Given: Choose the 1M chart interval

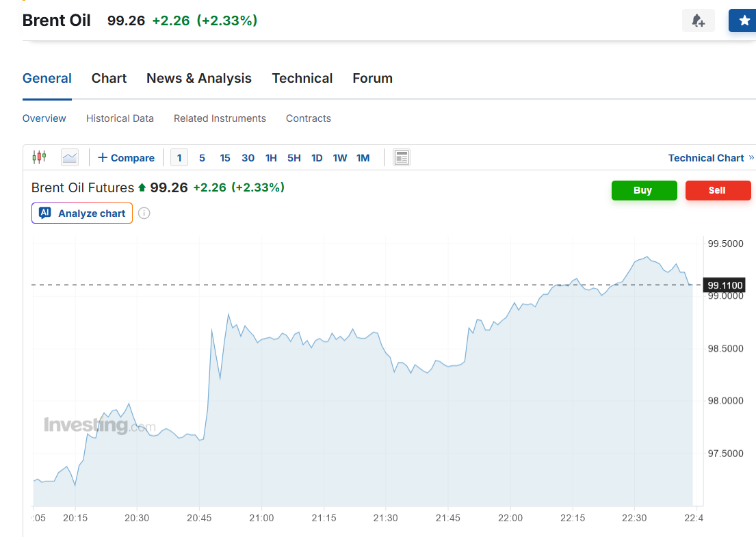Looking at the screenshot, I should click(x=363, y=157).
